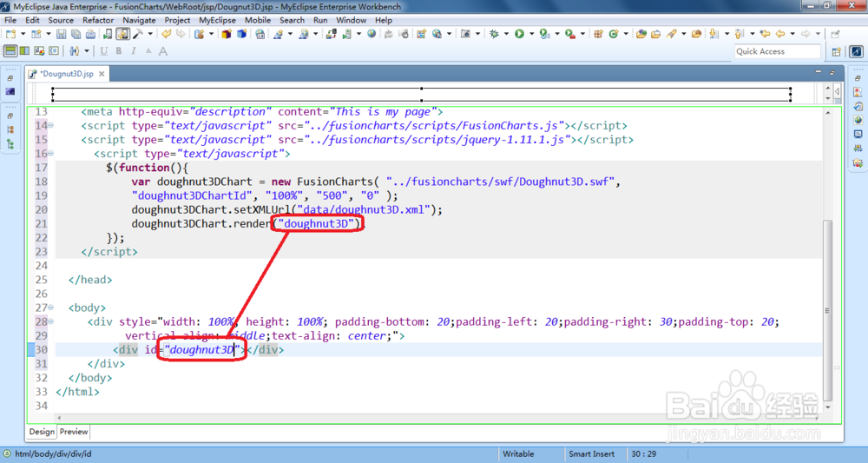
Task: Open the Window menu
Action: click(351, 20)
